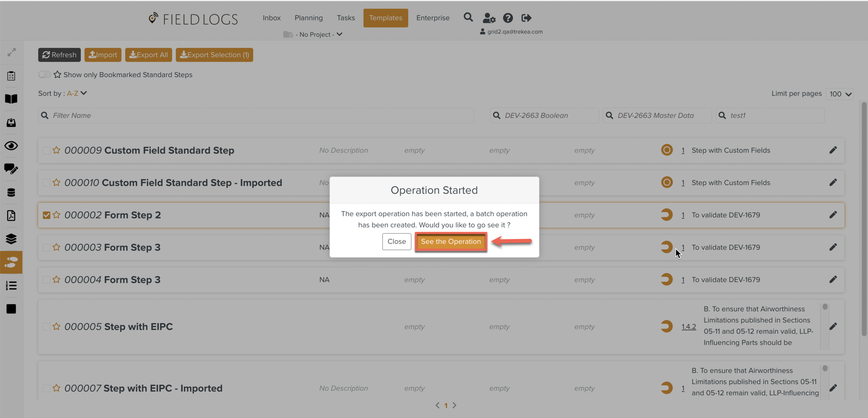This screenshot has height=418, width=868.
Task: Click status circle of 000009 Custom Field Standard Step
Action: pos(667,150)
